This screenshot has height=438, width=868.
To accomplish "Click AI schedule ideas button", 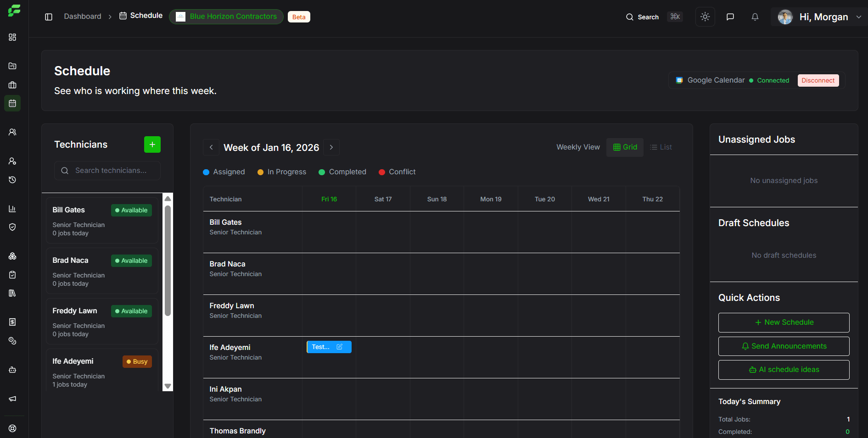I will tap(784, 370).
